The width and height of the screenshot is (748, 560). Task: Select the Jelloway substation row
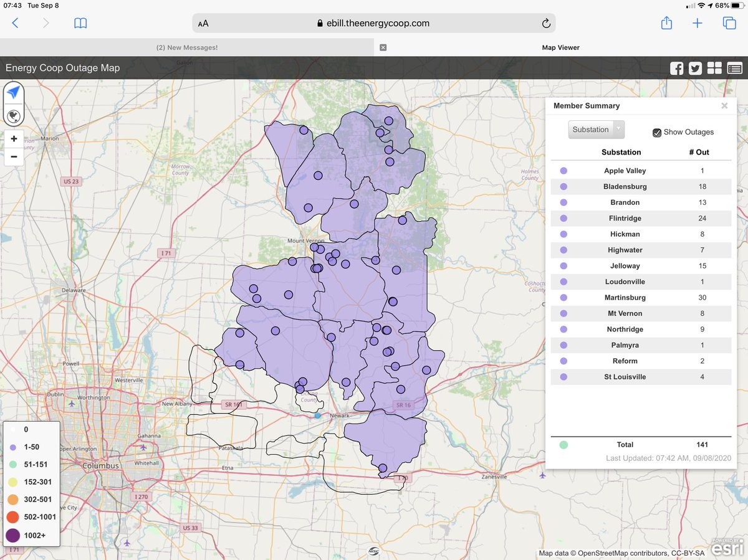[641, 266]
